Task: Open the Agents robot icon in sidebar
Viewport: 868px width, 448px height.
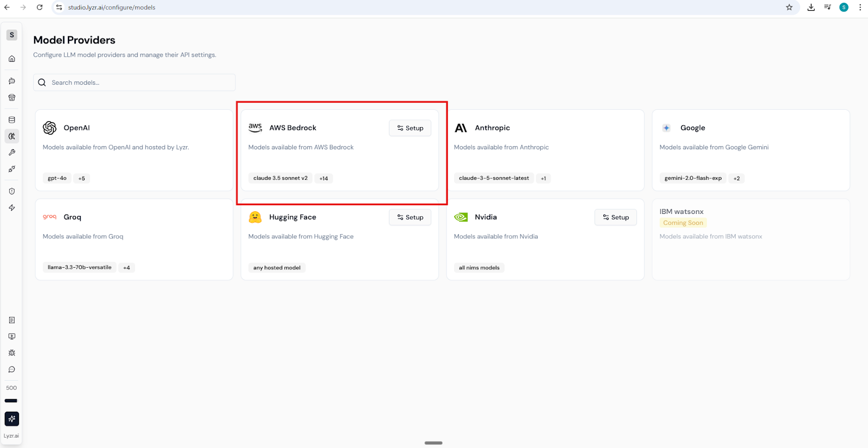Action: pos(12,81)
